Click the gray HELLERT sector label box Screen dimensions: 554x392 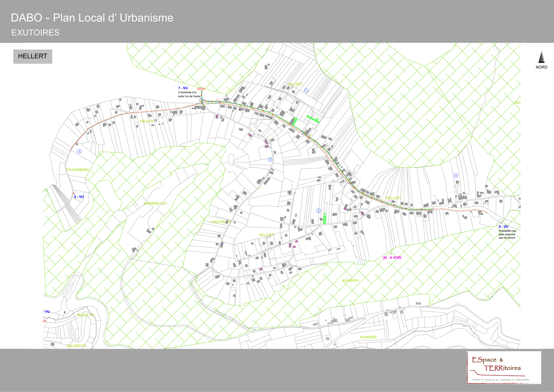(33, 56)
